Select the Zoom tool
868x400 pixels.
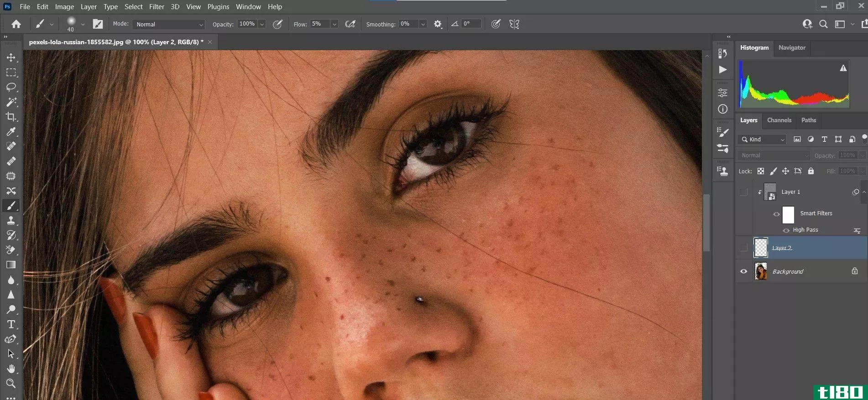[11, 383]
